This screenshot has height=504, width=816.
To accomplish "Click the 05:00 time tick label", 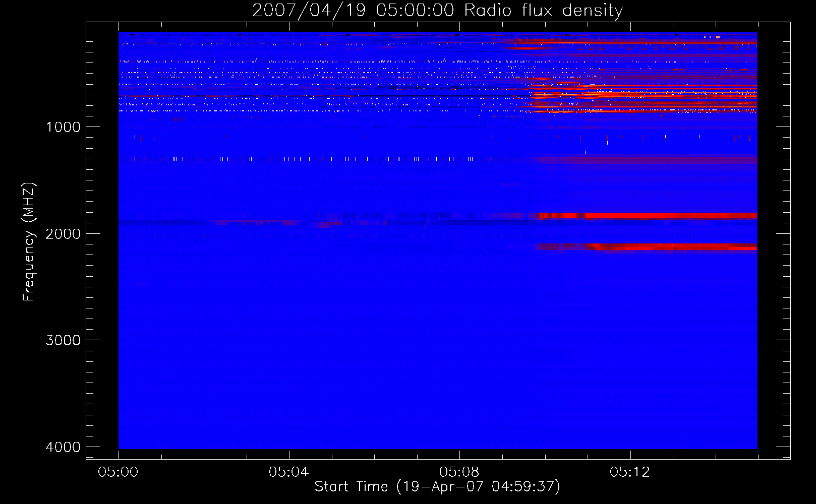I will 119,472.
